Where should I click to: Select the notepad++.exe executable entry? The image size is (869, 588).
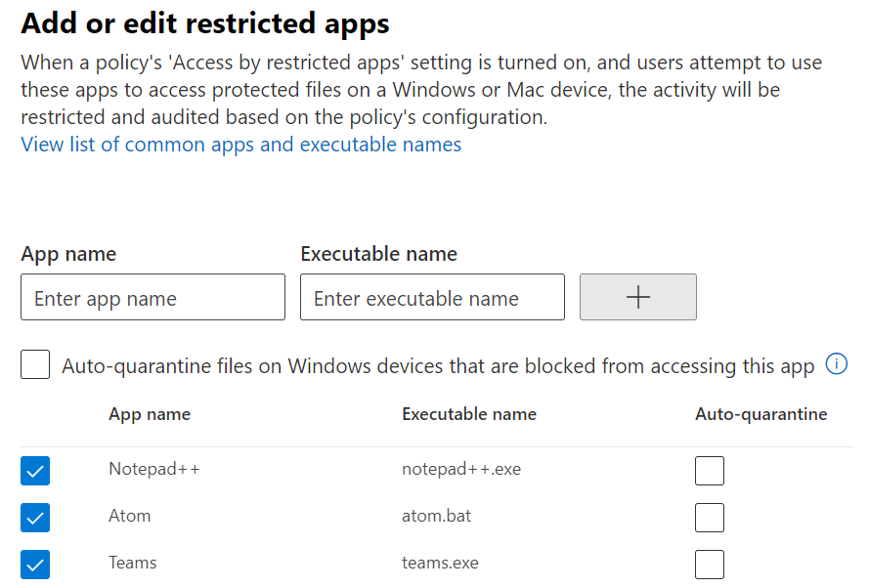pos(461,469)
